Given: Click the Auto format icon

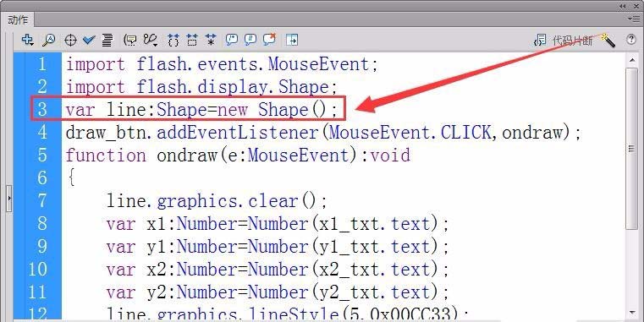Looking at the screenshot, I should [107, 40].
